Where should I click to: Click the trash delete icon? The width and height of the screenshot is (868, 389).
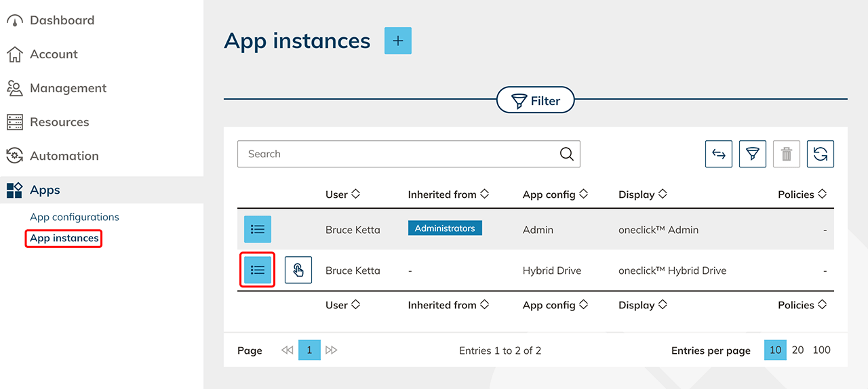[x=787, y=155]
